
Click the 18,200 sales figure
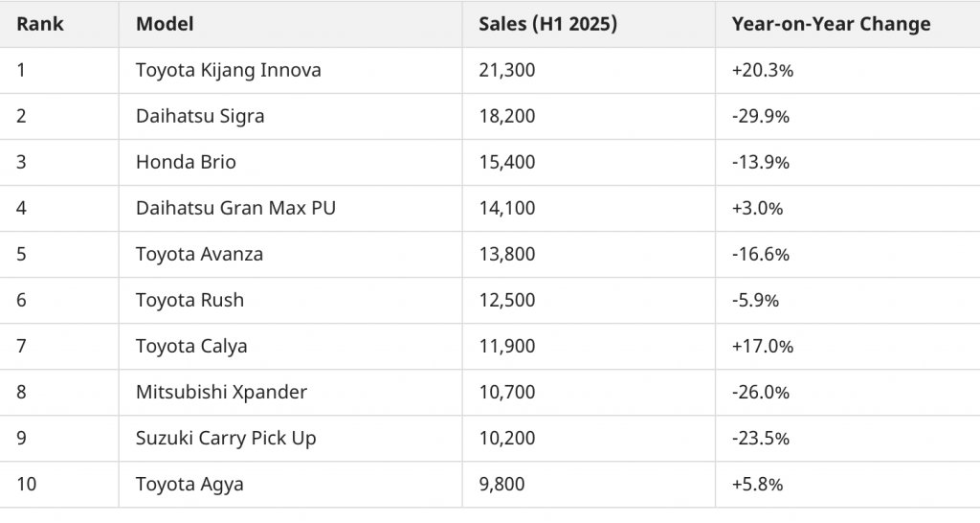[x=507, y=116]
